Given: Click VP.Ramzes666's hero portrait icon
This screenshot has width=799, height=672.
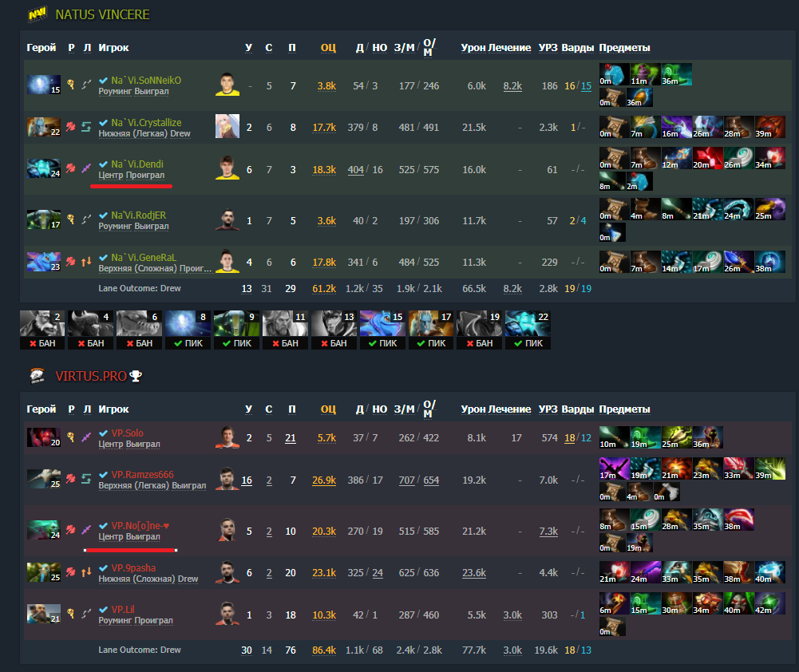Looking at the screenshot, I should click(44, 479).
